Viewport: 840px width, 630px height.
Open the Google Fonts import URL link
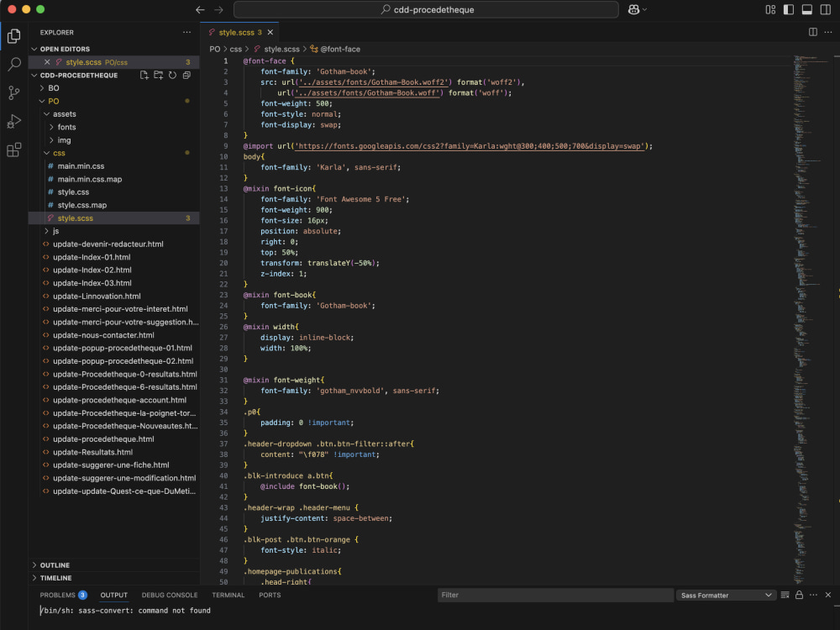[x=468, y=146]
